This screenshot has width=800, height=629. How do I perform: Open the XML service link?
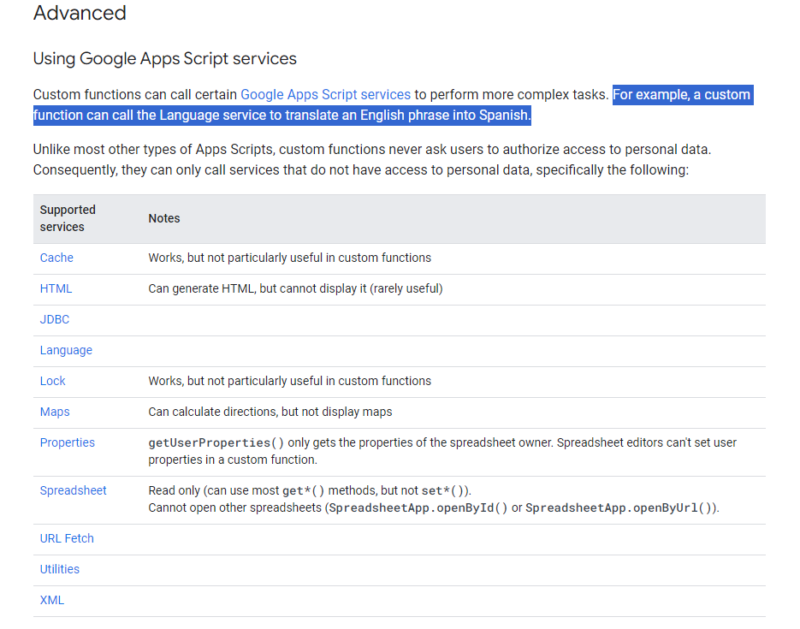click(52, 600)
